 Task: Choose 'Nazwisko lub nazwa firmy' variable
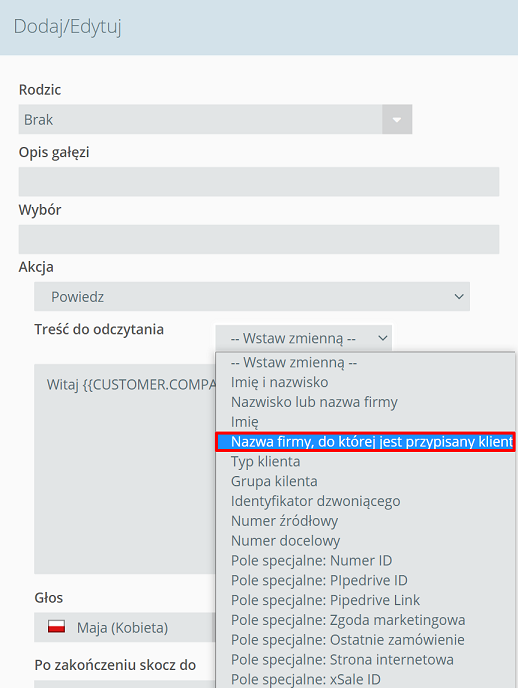pos(366,402)
